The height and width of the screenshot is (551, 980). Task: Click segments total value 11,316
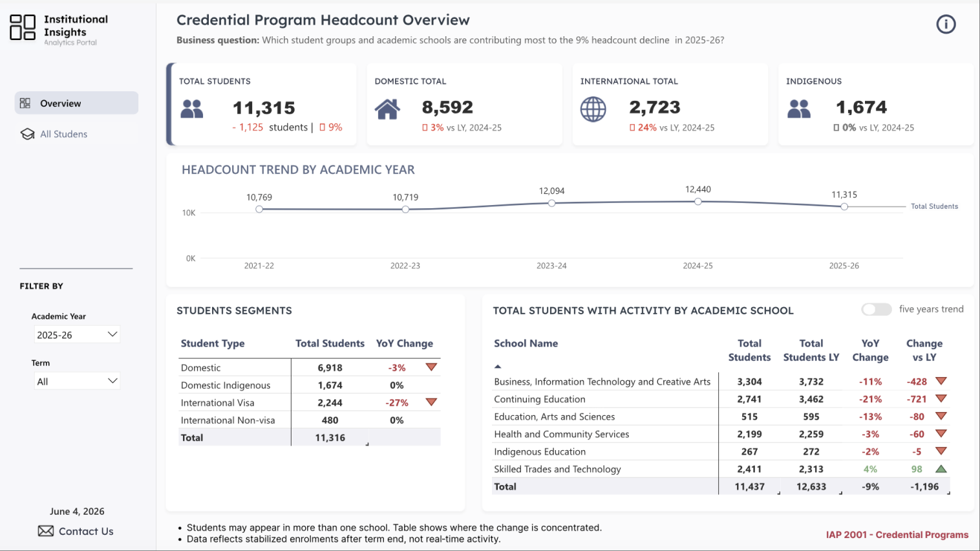[330, 437]
